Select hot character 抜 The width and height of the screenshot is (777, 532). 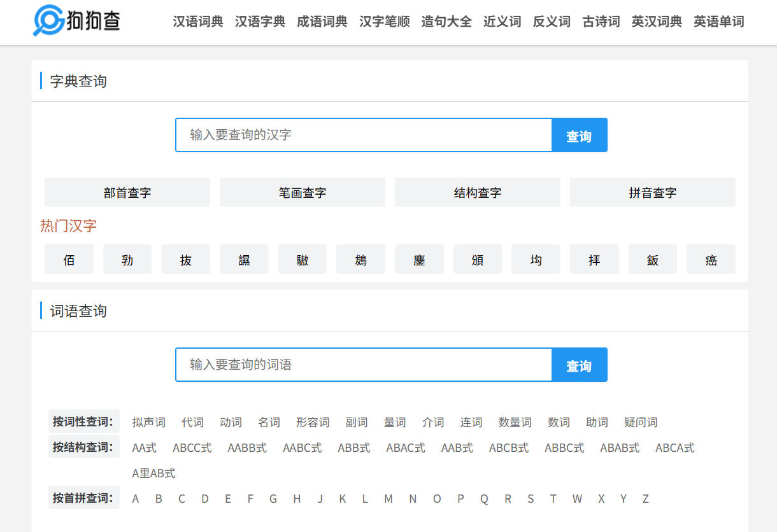coord(185,259)
